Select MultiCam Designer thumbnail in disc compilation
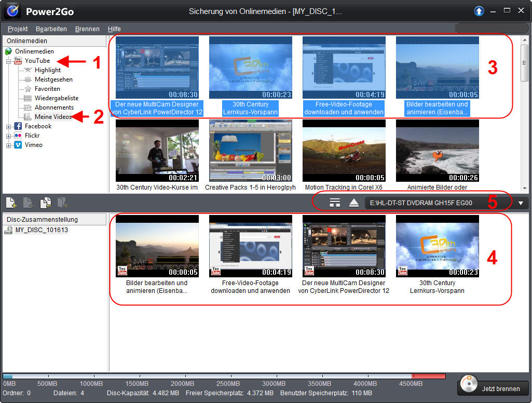This screenshot has height=403, width=532. coord(344,246)
